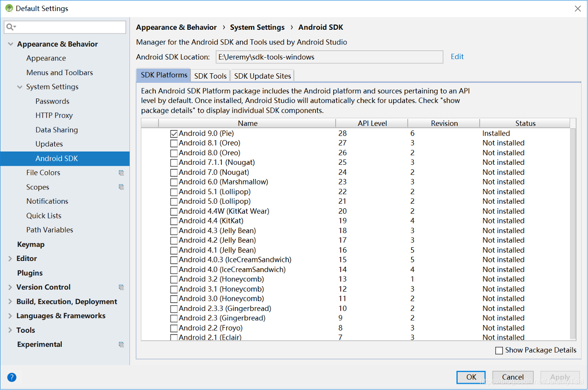The width and height of the screenshot is (588, 390).
Task: Click the Apply button
Action: coord(560,377)
